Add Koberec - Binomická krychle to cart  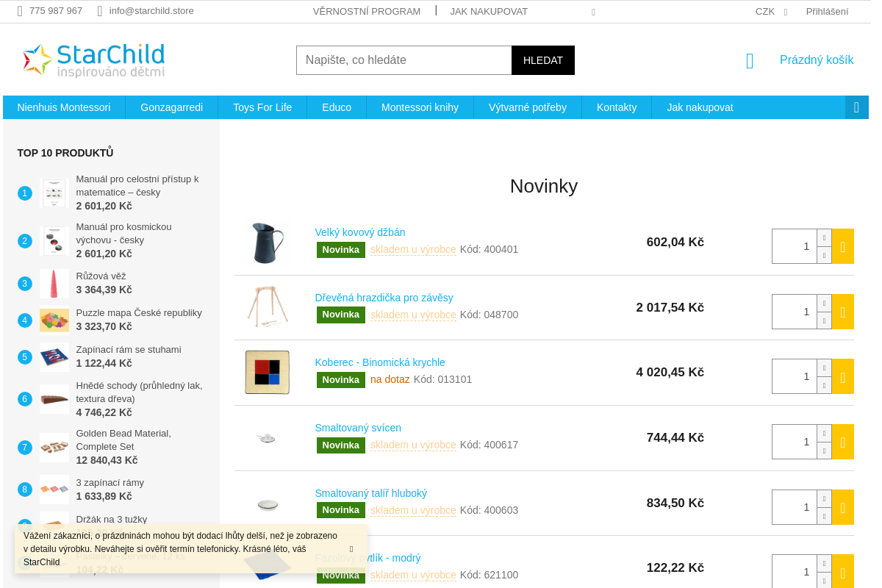tap(842, 376)
